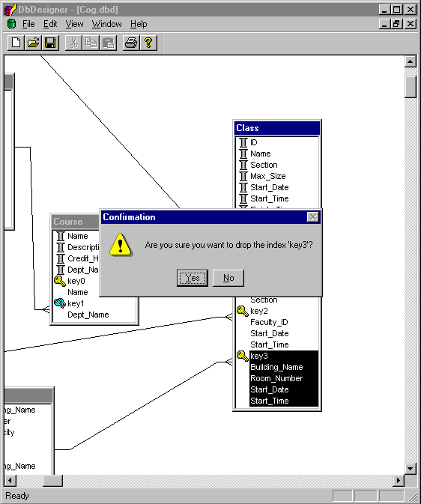This screenshot has height=504, width=421.
Task: Click the scissors Cut icon
Action: point(73,43)
